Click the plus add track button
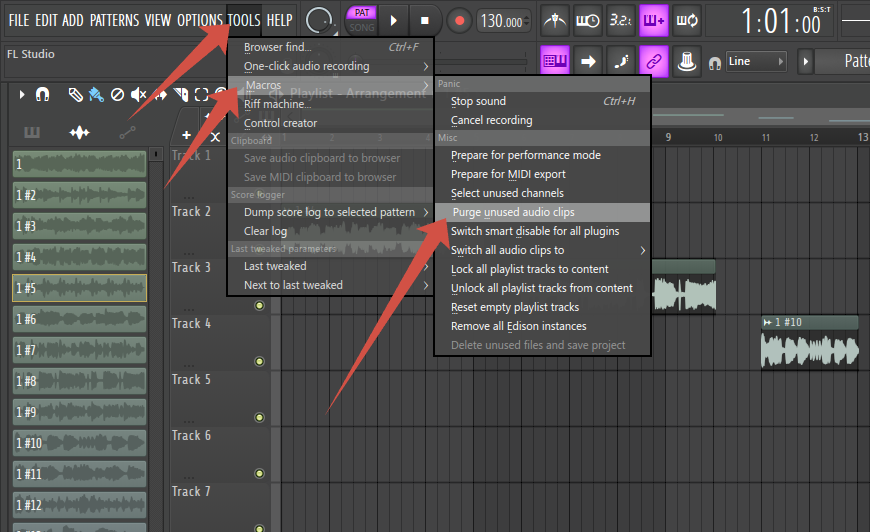The image size is (870, 532). click(x=186, y=135)
